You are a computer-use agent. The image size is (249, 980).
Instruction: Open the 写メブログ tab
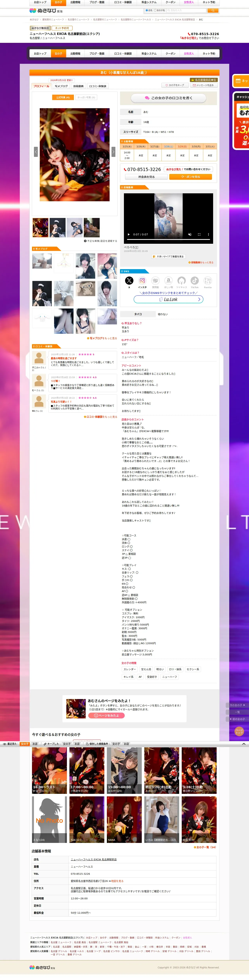pyautogui.click(x=61, y=86)
